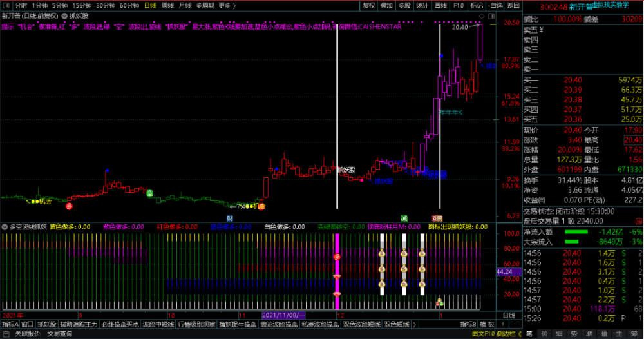Select the 30分钟 period
This screenshot has width=644, height=339.
coord(106,5)
